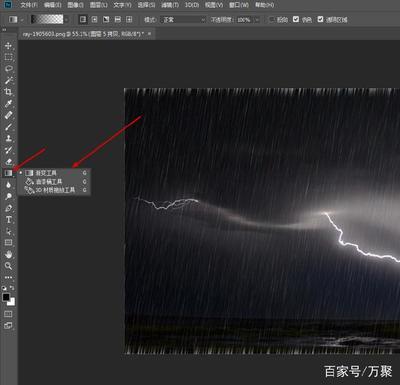Select the Lasso tool
Viewport: 400px width, 385px height.
tap(9, 69)
